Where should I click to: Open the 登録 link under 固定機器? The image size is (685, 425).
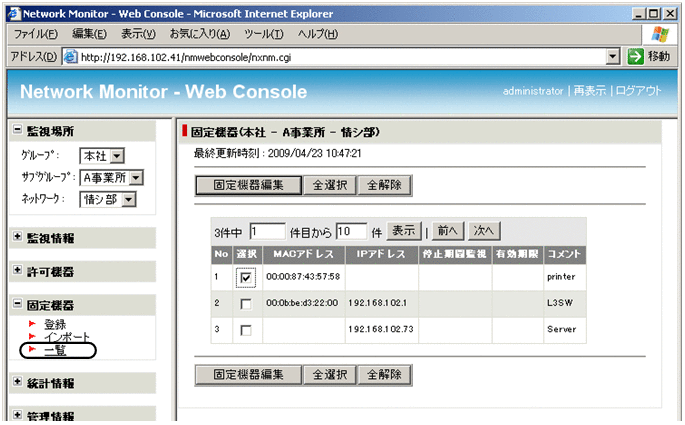pyautogui.click(x=55, y=324)
